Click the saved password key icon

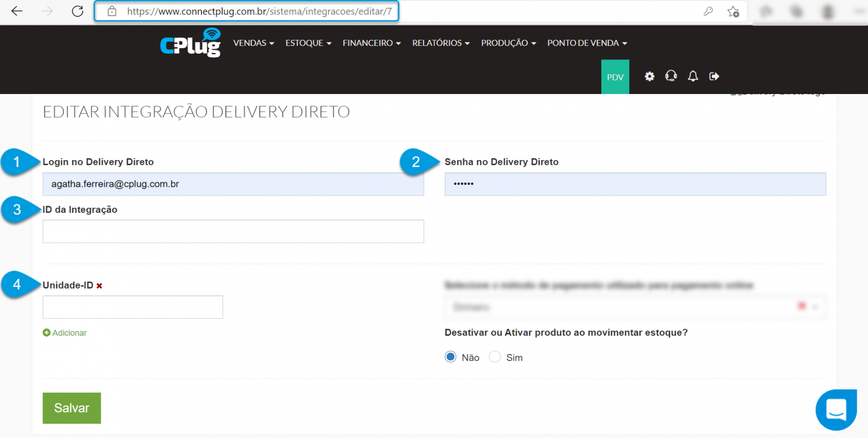[x=708, y=11]
